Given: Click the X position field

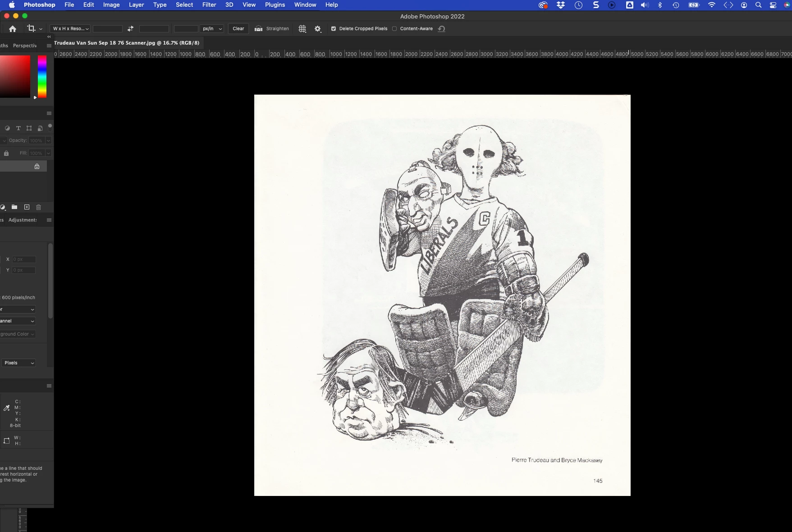Looking at the screenshot, I should 24,259.
